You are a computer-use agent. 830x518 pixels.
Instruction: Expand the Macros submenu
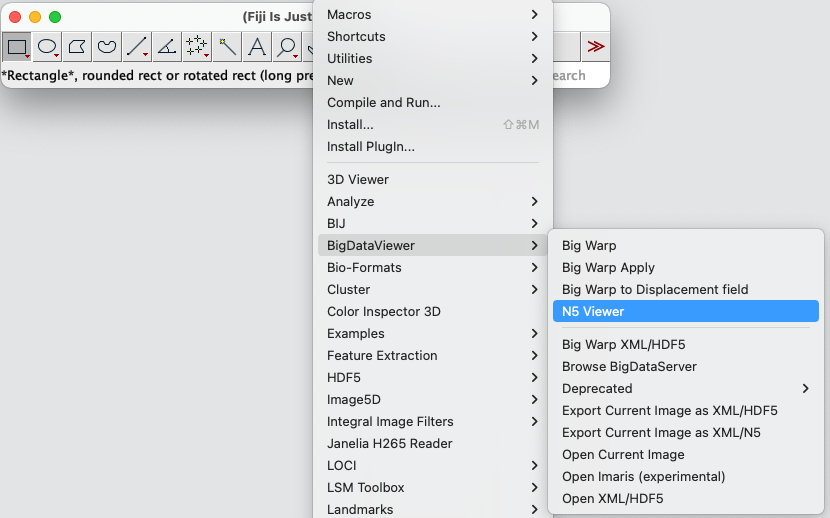[432, 15]
